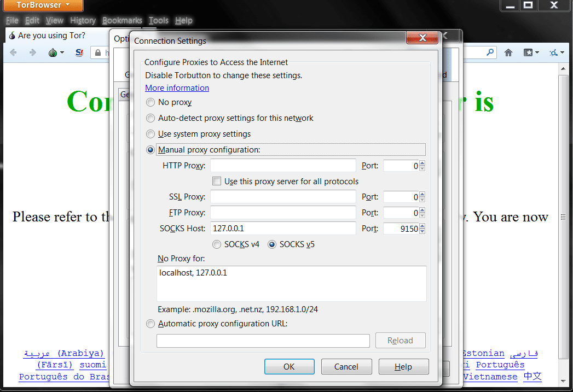The width and height of the screenshot is (573, 392).
Task: Click the page scrollbar up arrow
Action: click(x=563, y=69)
